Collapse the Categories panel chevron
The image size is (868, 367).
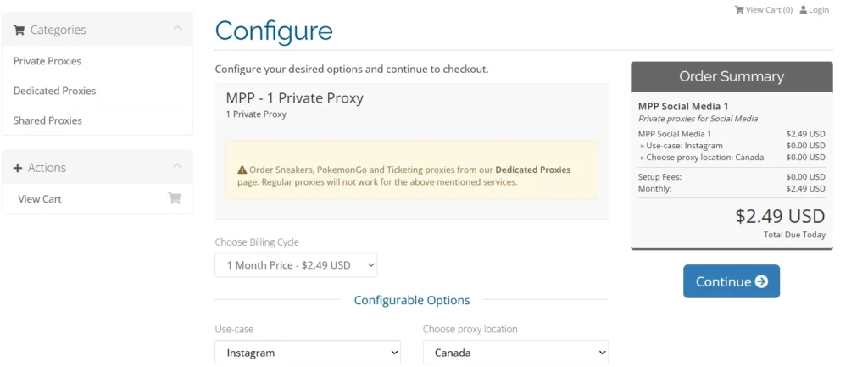pos(177,29)
